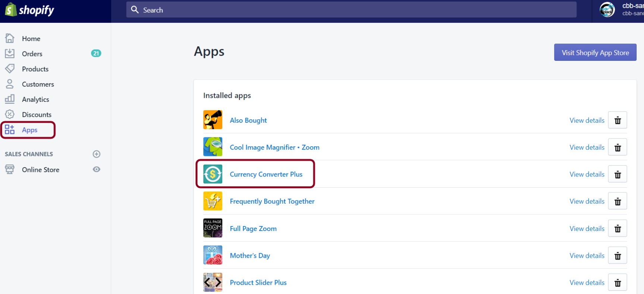
Task: Open Cool Image Magnifier • Zoom link
Action: coord(274,147)
